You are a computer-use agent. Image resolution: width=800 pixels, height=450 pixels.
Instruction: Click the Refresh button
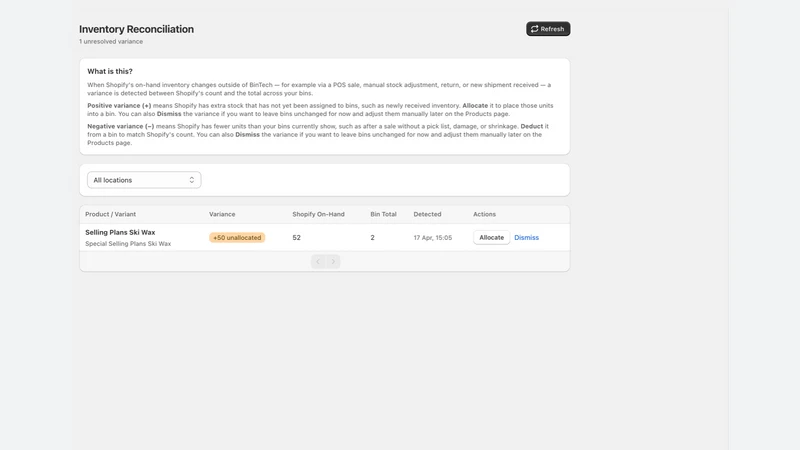(548, 29)
